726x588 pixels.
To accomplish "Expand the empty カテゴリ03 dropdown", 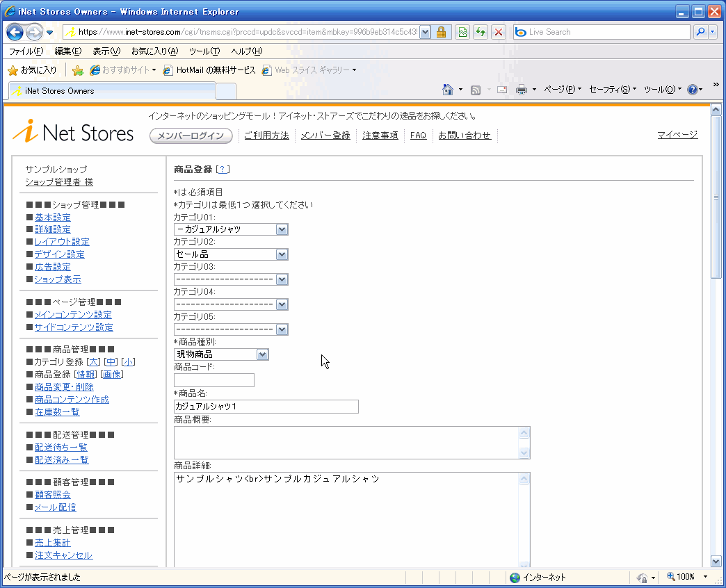I will click(282, 279).
